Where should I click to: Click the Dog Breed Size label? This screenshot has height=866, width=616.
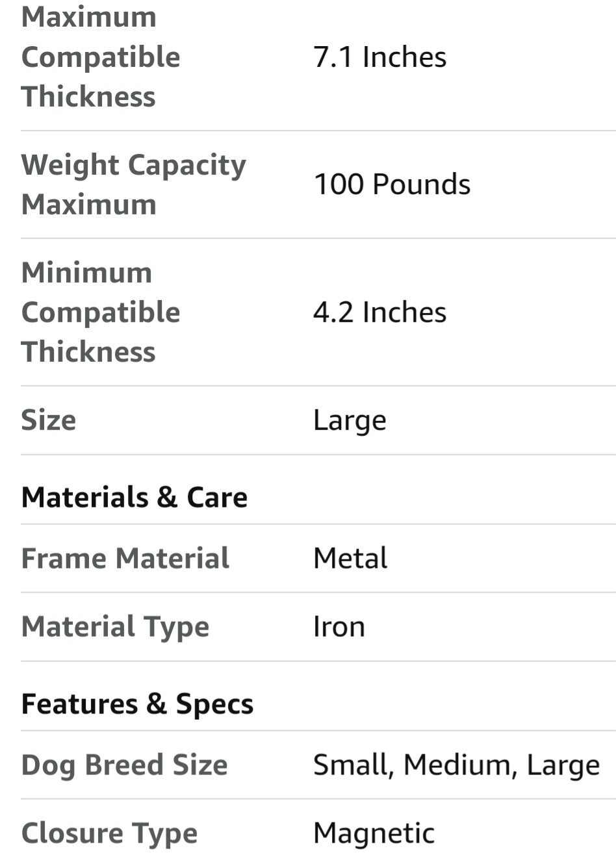(x=124, y=765)
